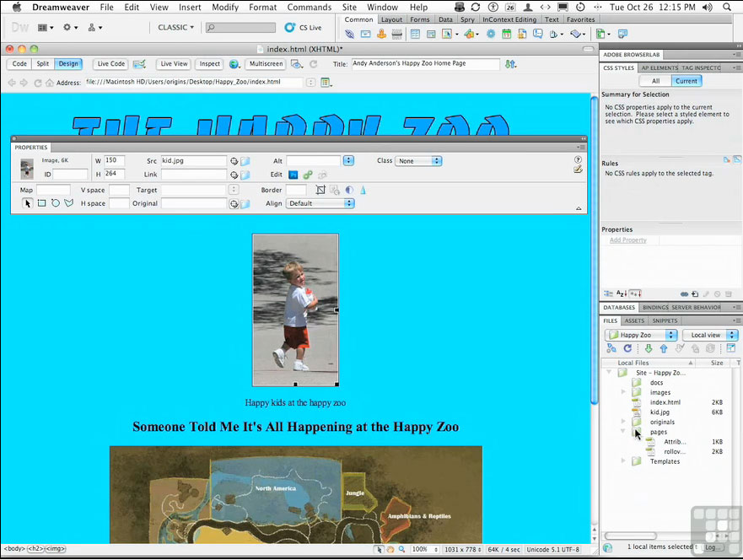Open the Class dropdown in Properties
Image resolution: width=743 pixels, height=560 pixels.
(x=419, y=160)
